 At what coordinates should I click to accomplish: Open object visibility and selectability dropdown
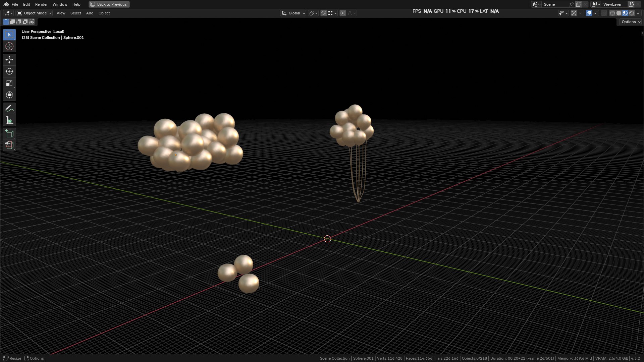pyautogui.click(x=563, y=13)
